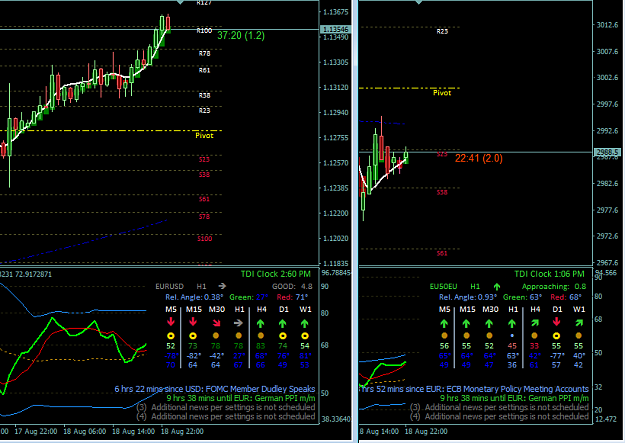This screenshot has width=625, height=443.
Task: Click the 1.13675 price axis label
Action: point(336,12)
